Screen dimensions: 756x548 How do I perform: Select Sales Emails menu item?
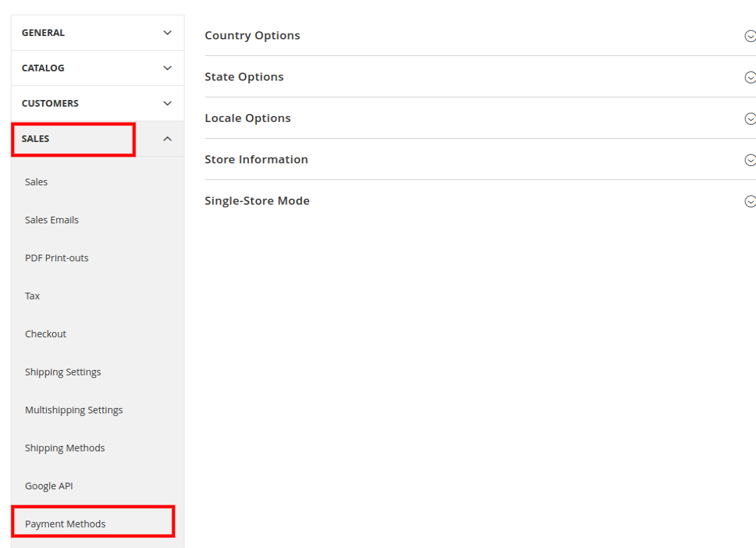point(52,220)
